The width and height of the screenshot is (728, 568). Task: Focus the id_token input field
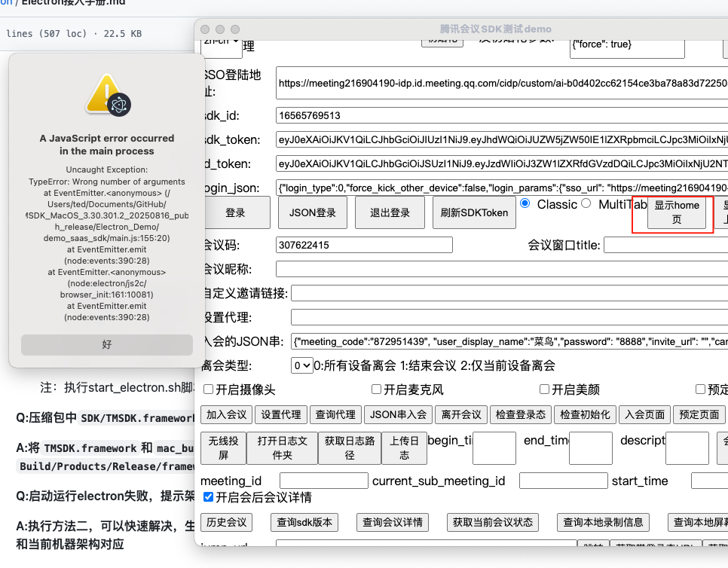502,163
